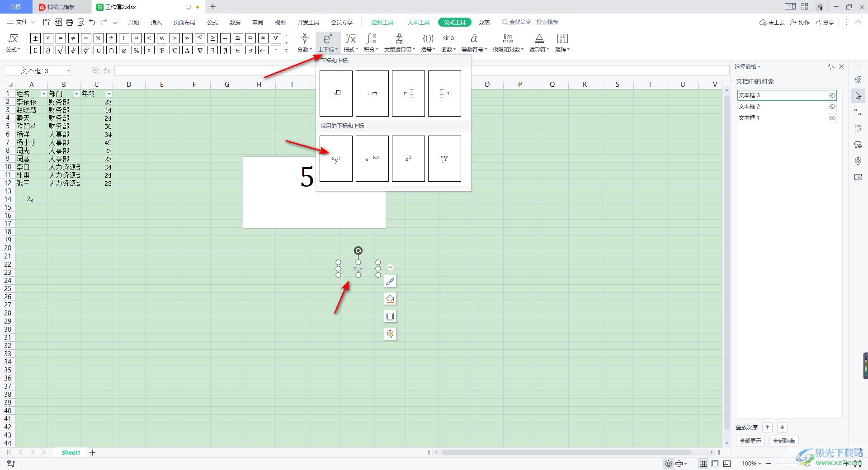Insert the infinity symbol
The width and height of the screenshot is (868, 470).
[48, 38]
